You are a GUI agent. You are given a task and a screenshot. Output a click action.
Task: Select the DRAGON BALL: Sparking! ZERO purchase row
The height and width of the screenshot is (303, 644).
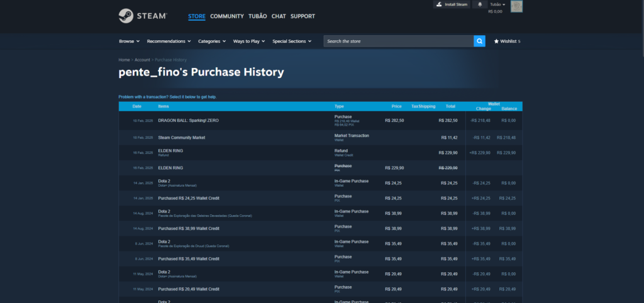(320, 120)
